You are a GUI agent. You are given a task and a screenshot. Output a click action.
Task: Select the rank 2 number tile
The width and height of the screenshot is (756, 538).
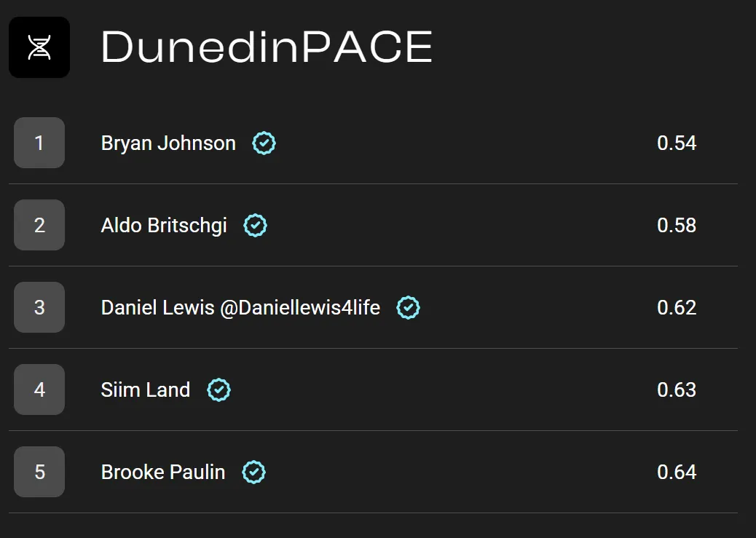point(39,225)
